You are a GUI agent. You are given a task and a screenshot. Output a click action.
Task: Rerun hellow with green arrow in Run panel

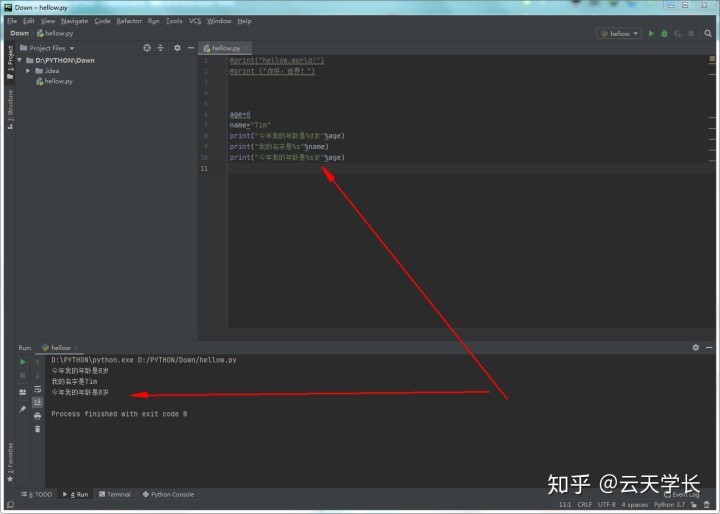click(22, 362)
